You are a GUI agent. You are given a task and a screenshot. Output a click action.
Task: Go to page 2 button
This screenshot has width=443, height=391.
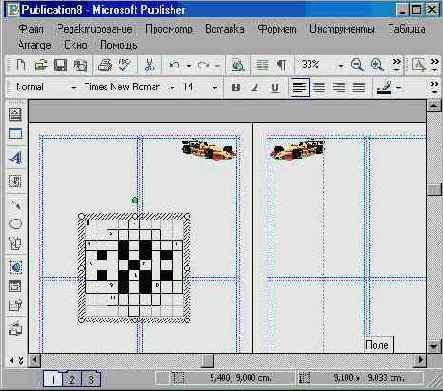point(72,379)
